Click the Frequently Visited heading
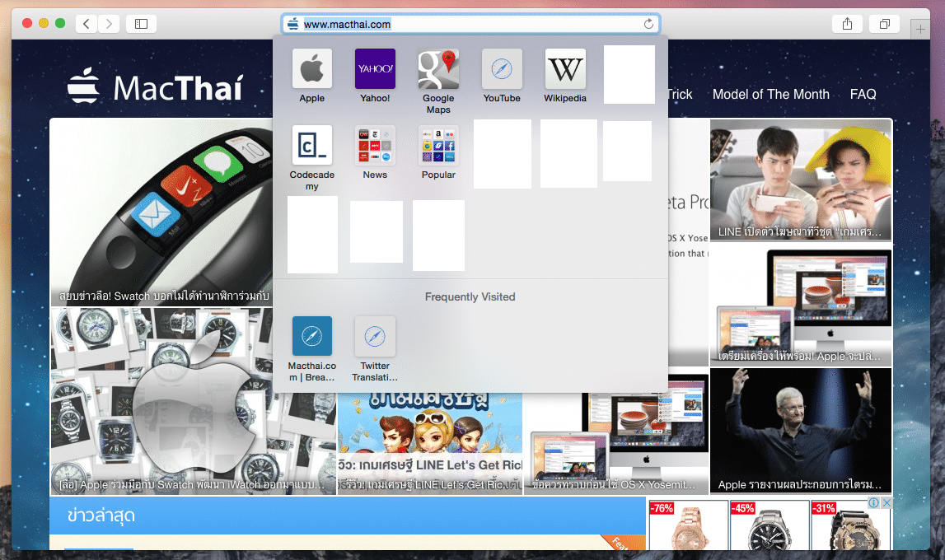This screenshot has height=560, width=945. pos(470,296)
